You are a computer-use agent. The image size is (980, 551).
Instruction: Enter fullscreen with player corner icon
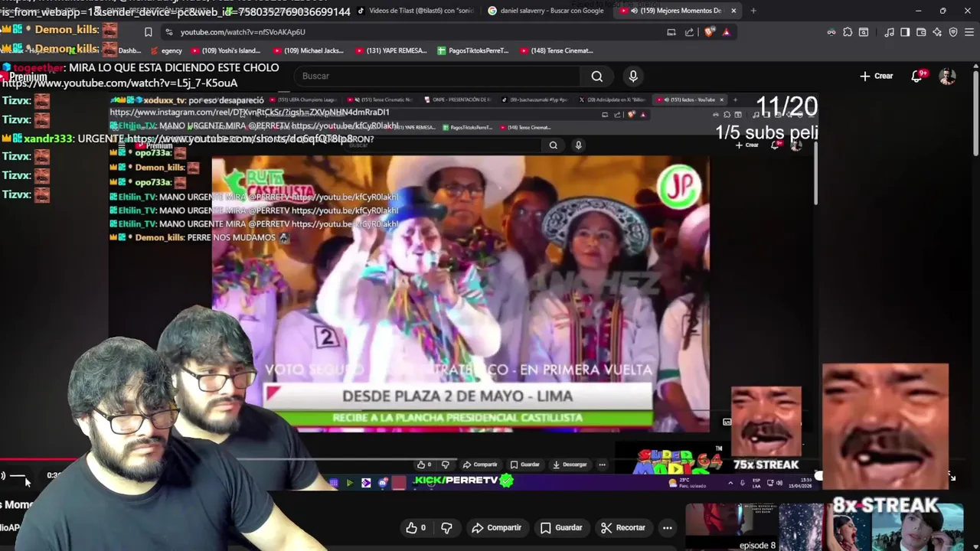click(952, 476)
